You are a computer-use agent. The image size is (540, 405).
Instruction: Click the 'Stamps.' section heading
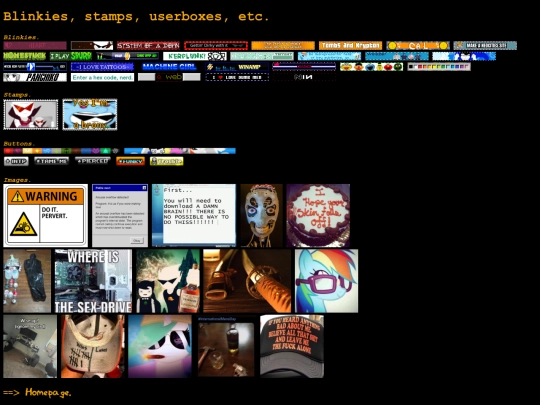coord(17,95)
